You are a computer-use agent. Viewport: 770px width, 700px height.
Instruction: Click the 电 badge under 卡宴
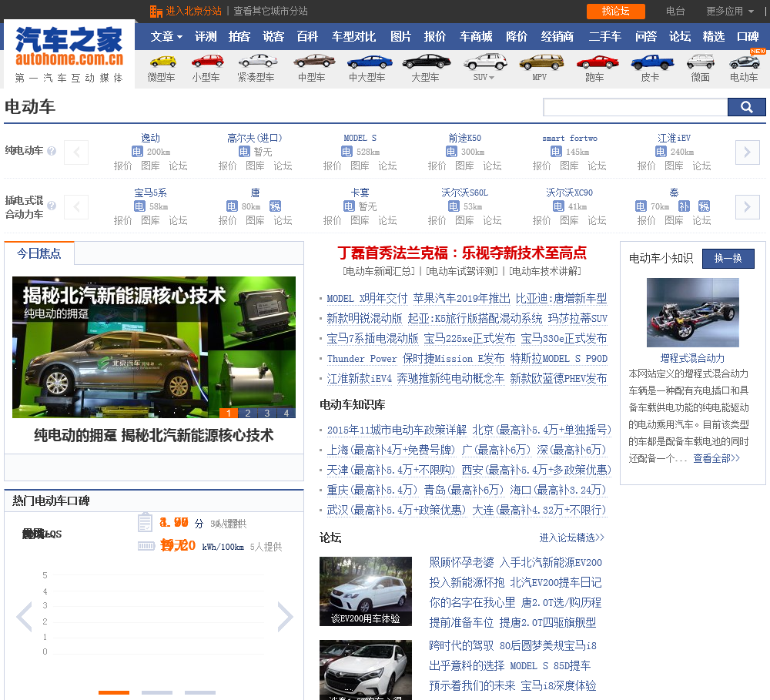[x=349, y=206]
